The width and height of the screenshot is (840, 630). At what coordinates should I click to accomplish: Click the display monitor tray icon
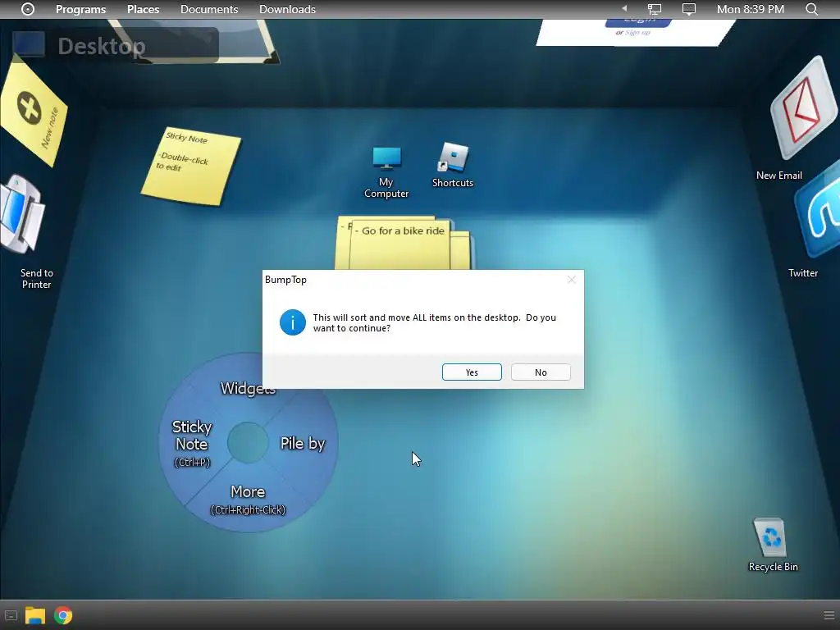click(x=689, y=9)
